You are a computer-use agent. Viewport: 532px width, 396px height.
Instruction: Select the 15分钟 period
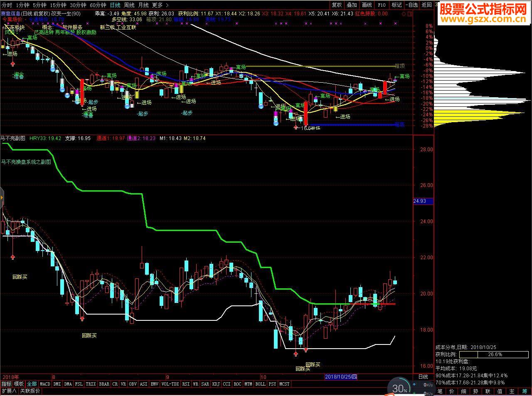tap(58, 5)
